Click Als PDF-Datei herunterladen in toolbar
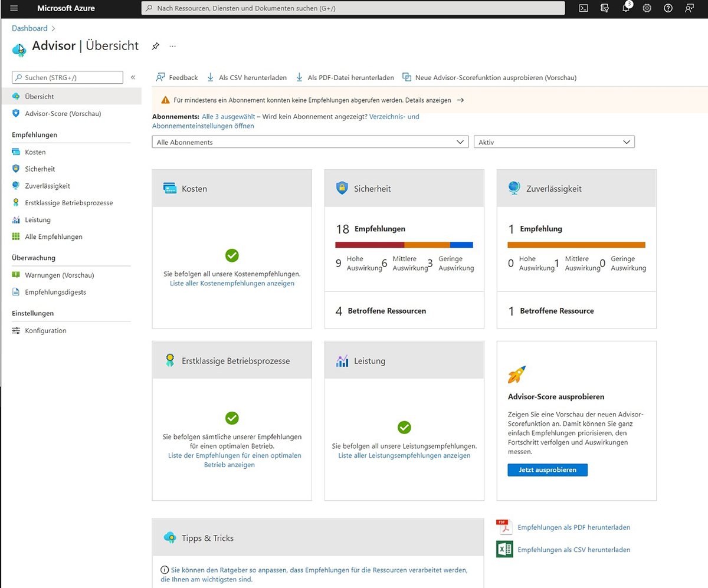The height and width of the screenshot is (588, 708). (345, 77)
